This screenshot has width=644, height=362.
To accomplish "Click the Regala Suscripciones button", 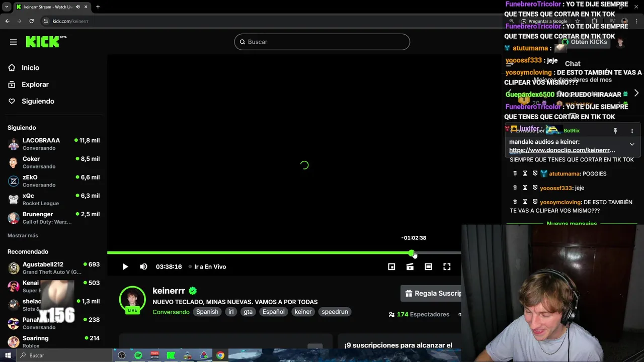I will [x=431, y=293].
